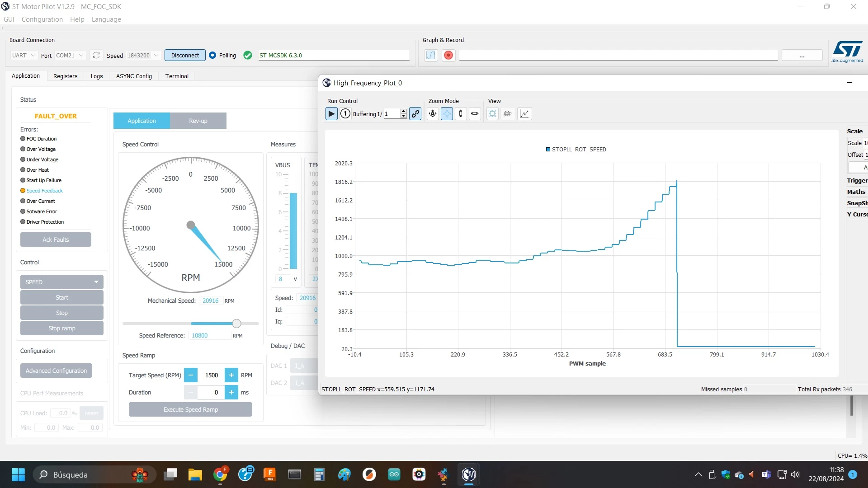Show hidden system tray icons
This screenshot has height=488, width=868.
[698, 474]
